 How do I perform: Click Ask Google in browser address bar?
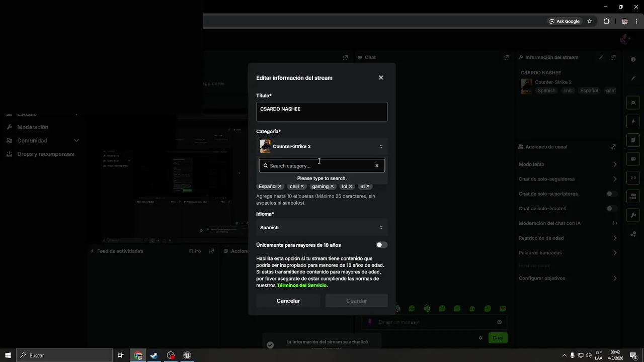pyautogui.click(x=565, y=21)
